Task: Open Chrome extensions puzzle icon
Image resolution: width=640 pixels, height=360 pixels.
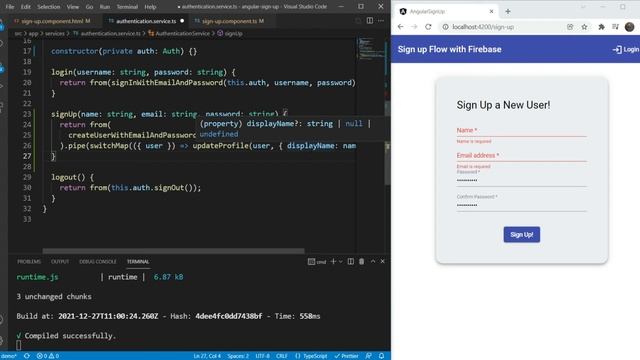Action: 601,27
